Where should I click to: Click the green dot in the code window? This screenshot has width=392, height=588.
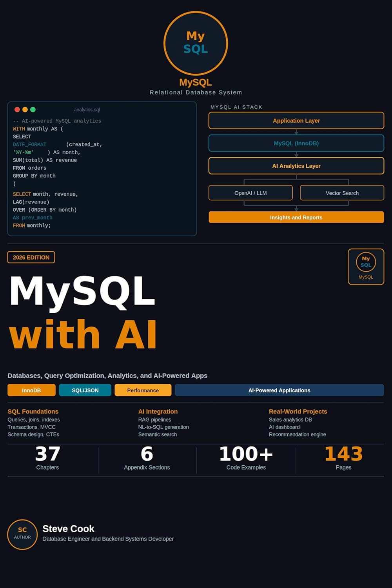tap(33, 110)
